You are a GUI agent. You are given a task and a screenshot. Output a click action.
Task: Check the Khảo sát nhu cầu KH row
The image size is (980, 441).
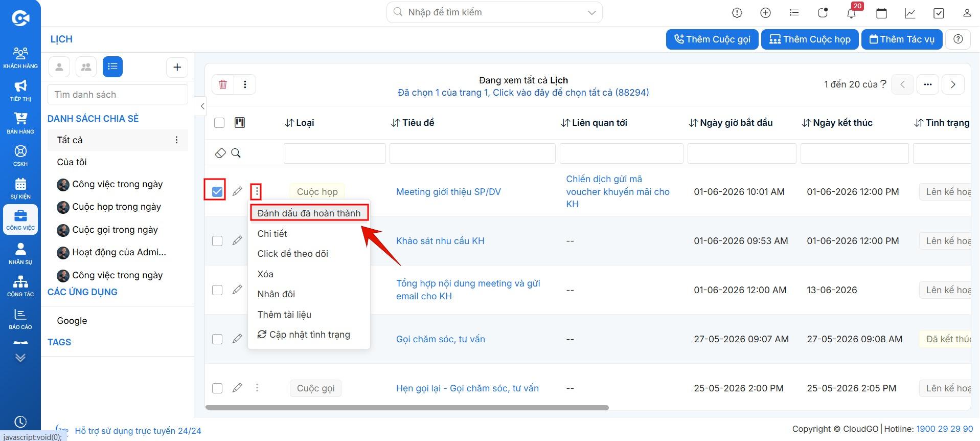click(x=217, y=241)
